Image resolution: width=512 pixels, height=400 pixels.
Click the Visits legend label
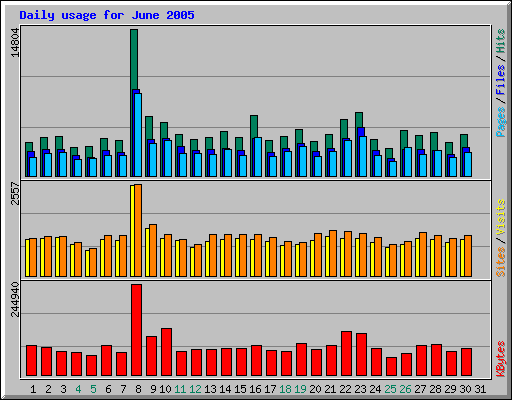point(500,217)
